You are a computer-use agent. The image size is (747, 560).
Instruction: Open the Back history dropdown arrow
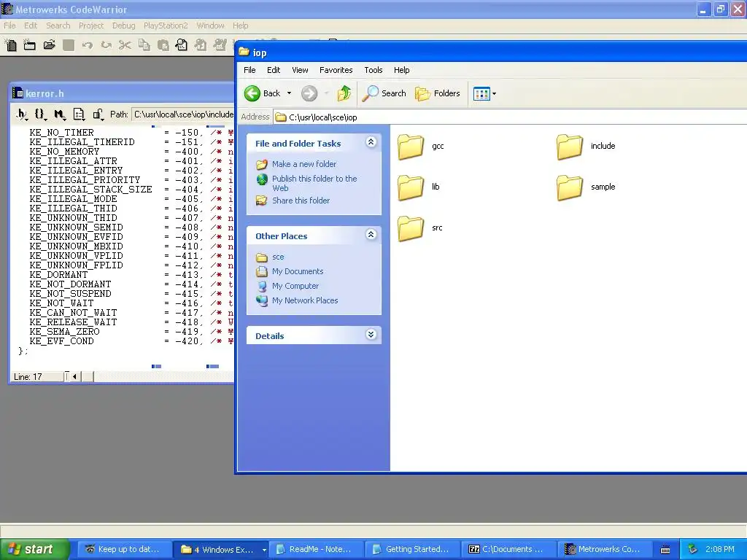[289, 93]
